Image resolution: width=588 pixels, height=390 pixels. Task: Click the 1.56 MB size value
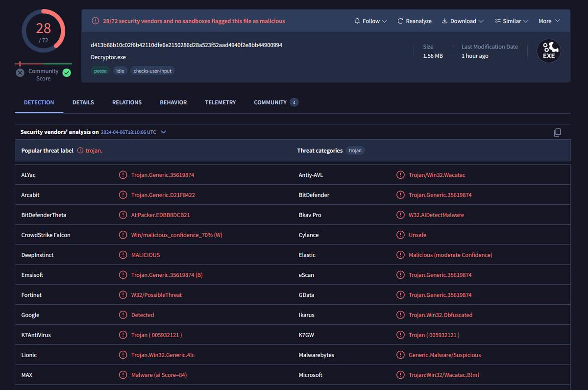(433, 56)
